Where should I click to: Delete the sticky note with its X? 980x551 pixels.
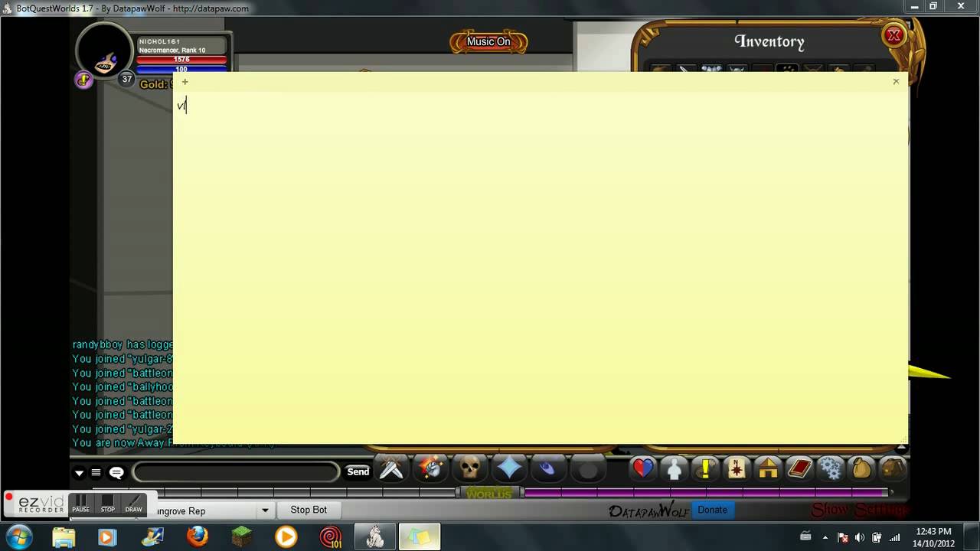tap(896, 81)
